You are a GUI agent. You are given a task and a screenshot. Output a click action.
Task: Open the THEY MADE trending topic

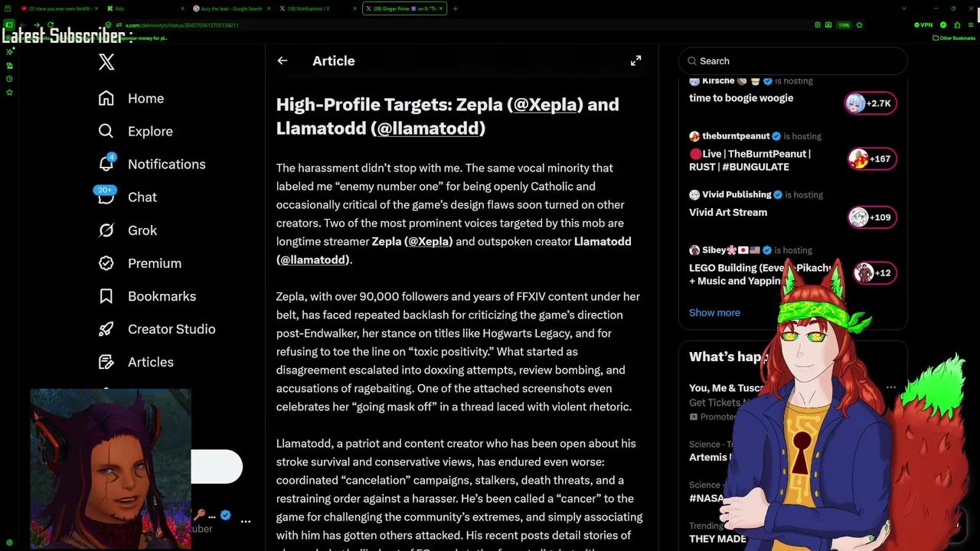click(717, 539)
